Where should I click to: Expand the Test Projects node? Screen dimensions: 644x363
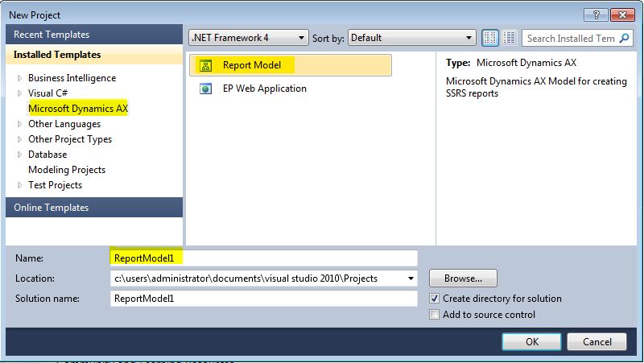[x=19, y=185]
